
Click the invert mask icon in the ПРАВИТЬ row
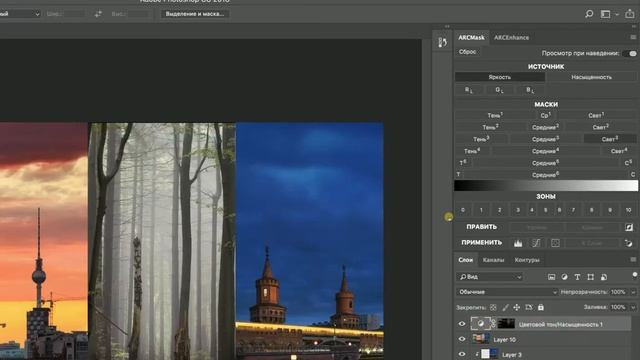point(629,227)
